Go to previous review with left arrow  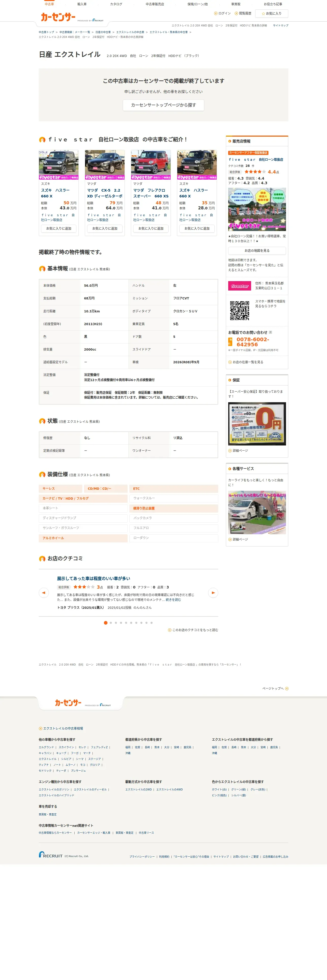click(x=44, y=593)
